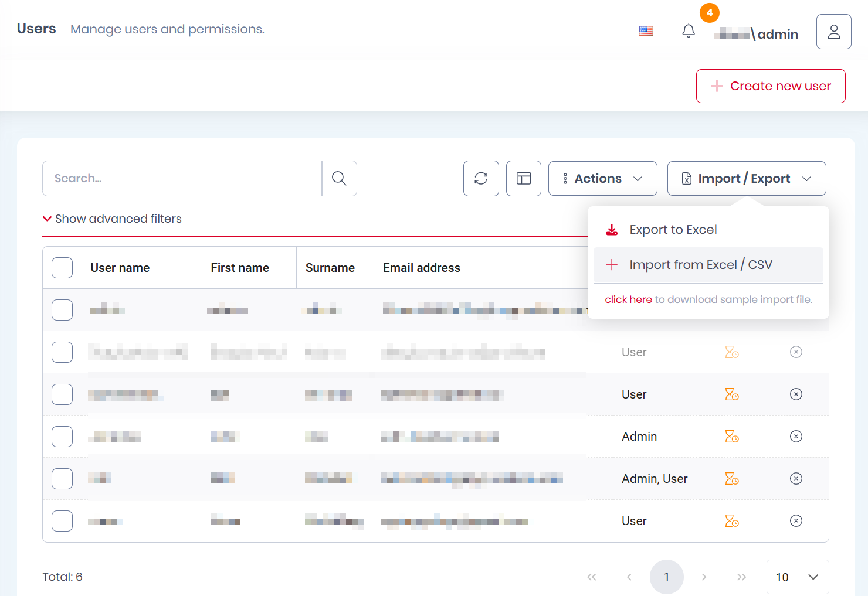Collapse the Import / Export dropdown

(x=746, y=179)
